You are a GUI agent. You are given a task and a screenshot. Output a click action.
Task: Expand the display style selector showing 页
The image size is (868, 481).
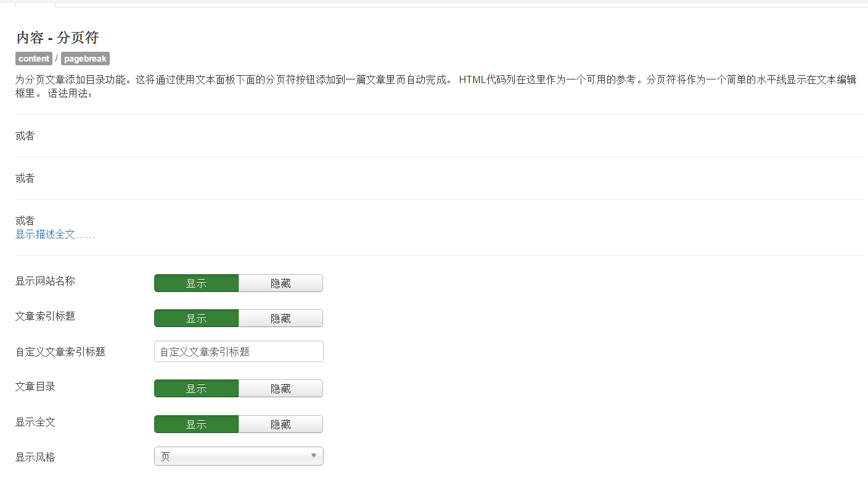[x=239, y=456]
